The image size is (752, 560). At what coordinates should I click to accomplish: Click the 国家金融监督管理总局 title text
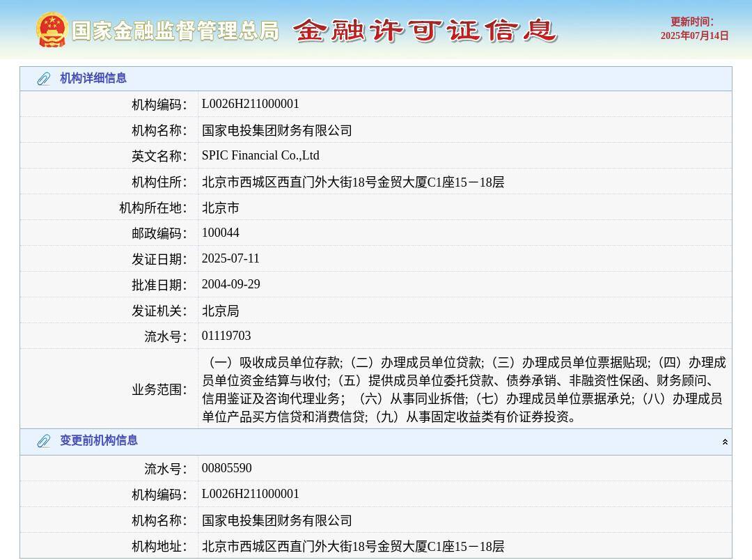coord(175,31)
